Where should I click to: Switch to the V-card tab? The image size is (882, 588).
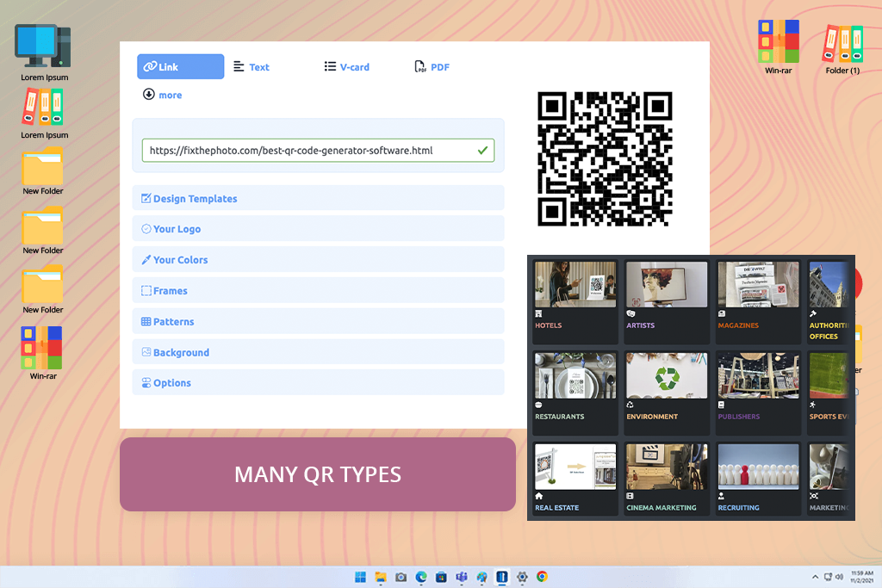(346, 67)
